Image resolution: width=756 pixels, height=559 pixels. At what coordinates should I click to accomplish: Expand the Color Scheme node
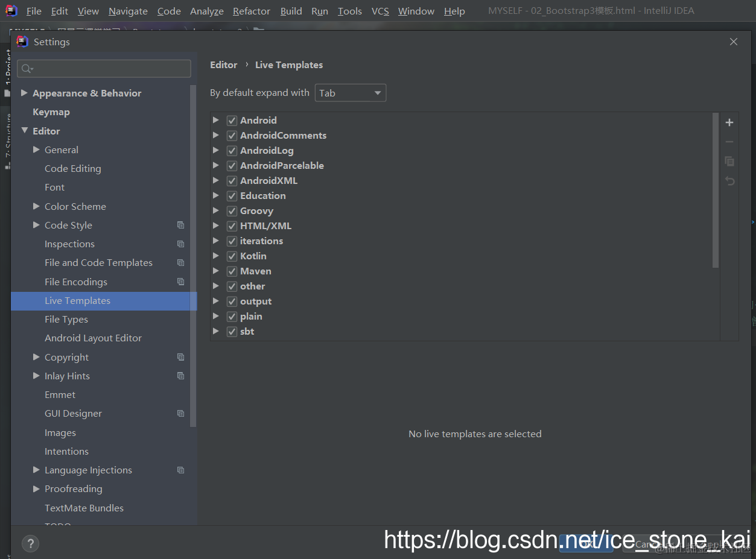pos(36,206)
